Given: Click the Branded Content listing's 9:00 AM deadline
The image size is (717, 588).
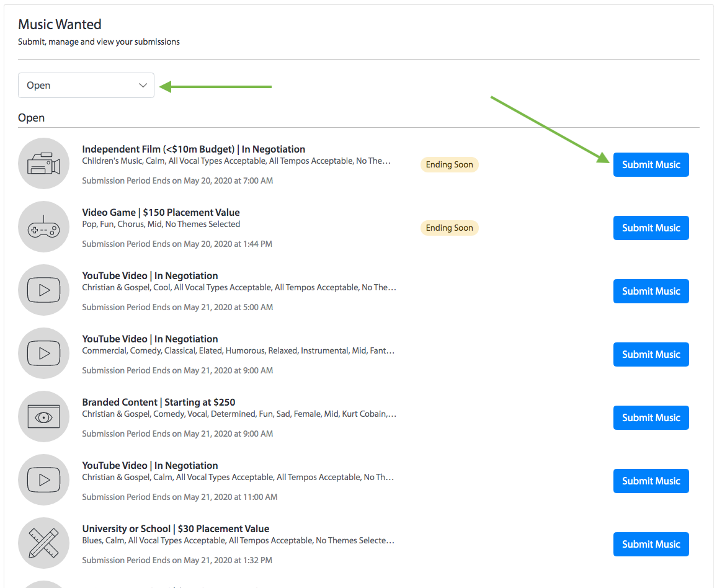Looking at the screenshot, I should tap(228, 434).
